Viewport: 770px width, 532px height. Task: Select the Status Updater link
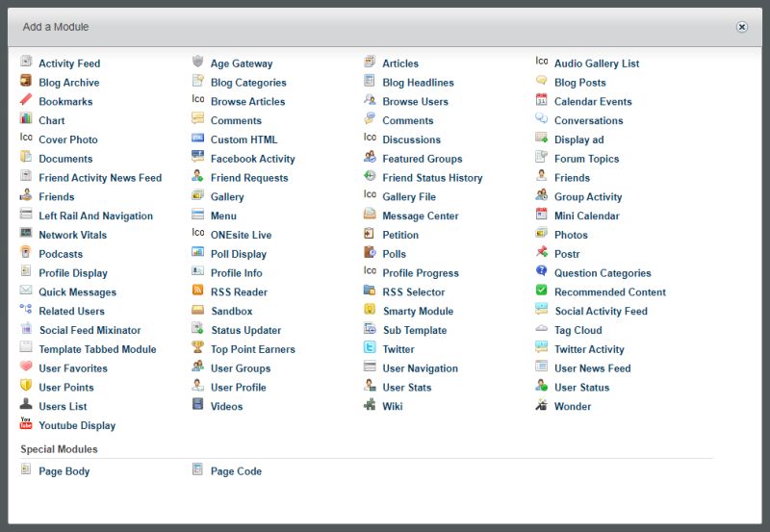point(246,330)
